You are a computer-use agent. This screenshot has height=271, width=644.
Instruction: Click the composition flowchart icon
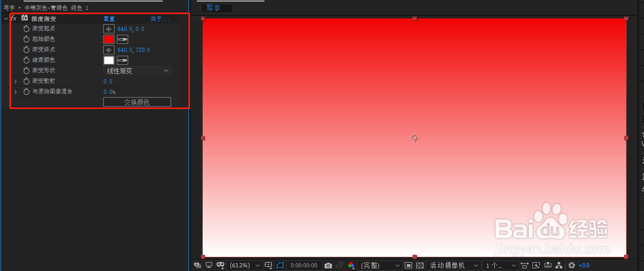coord(559,266)
